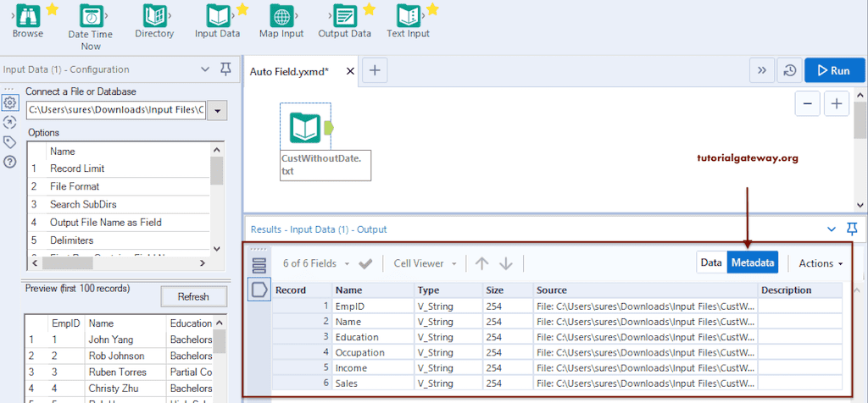Select the Browse tool icon
This screenshot has width=868, height=403.
(x=28, y=15)
